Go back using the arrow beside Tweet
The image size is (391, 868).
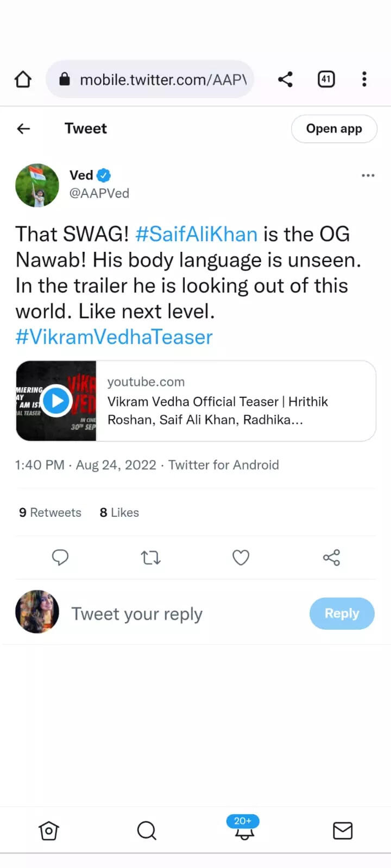pyautogui.click(x=23, y=129)
